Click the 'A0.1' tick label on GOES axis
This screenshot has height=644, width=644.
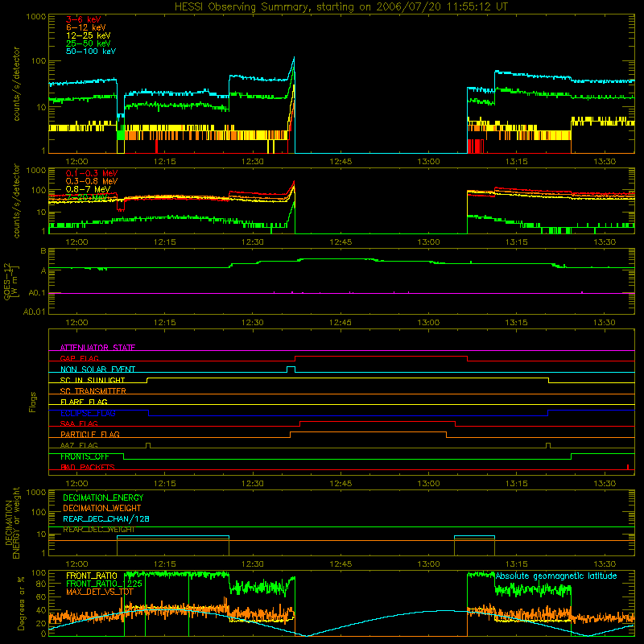click(x=36, y=293)
